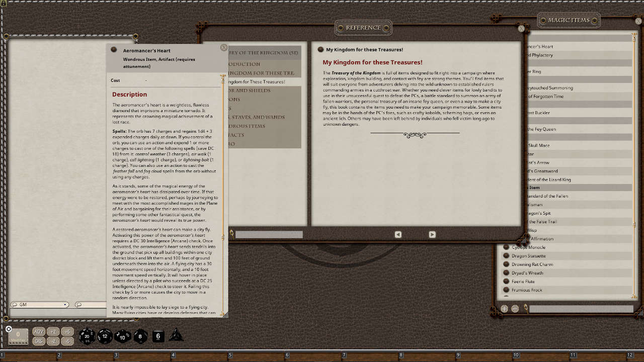644x362 pixels.
Task: Click the edit-list icon in the Magic Items window
Action: point(515,309)
